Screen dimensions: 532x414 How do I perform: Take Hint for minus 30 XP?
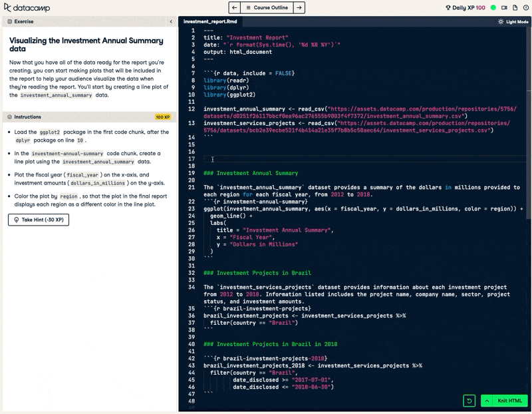click(x=39, y=220)
